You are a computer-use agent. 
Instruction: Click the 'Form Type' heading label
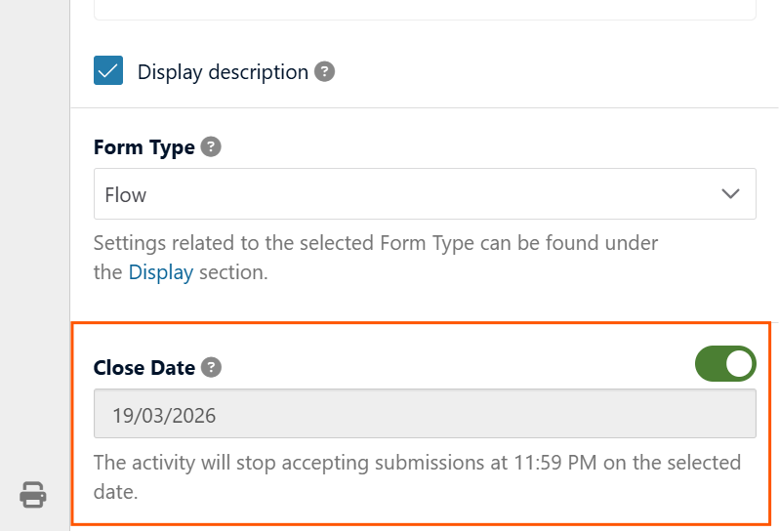click(143, 147)
